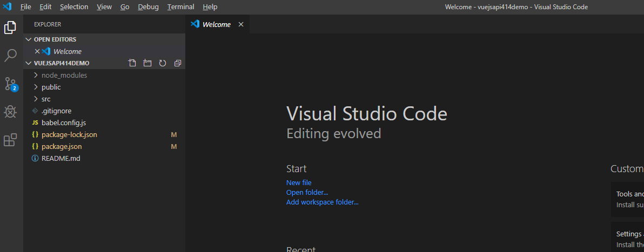Open the Debug menu
Viewport: 644px width, 252px height.
148,7
